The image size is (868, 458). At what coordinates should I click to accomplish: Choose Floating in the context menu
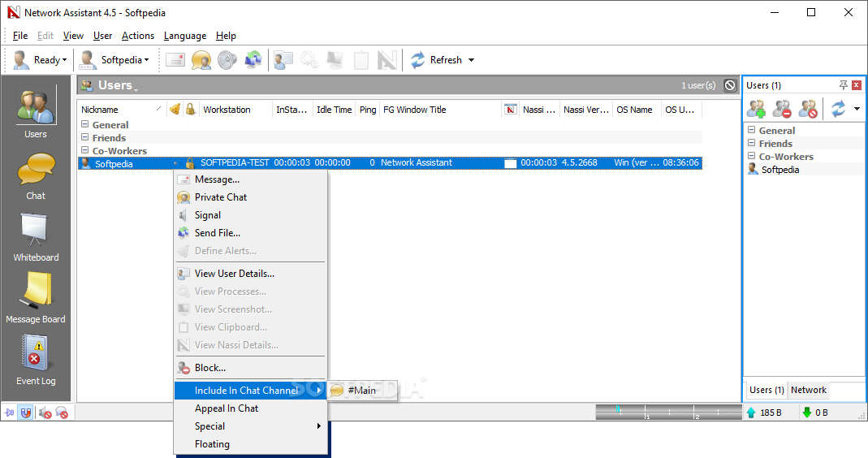[x=251, y=443]
